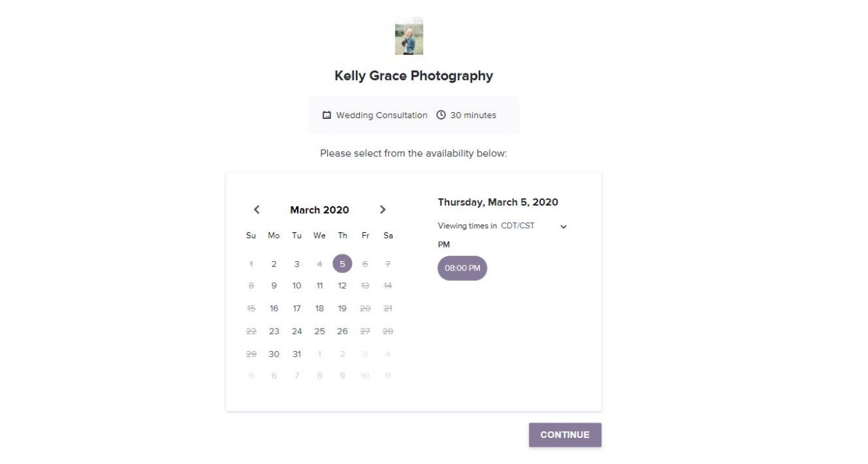Go to next month arrow
The height and width of the screenshot is (464, 868).
383,210
